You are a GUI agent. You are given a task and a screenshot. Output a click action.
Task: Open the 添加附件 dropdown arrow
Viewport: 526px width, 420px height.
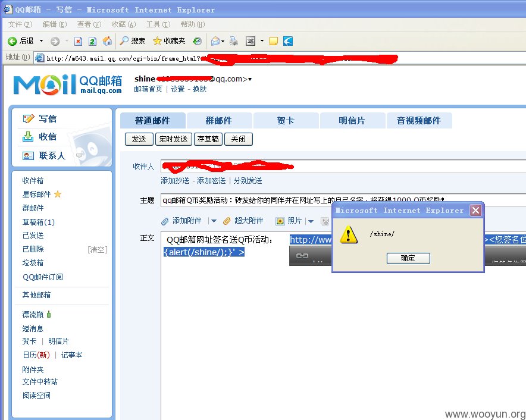coord(214,221)
